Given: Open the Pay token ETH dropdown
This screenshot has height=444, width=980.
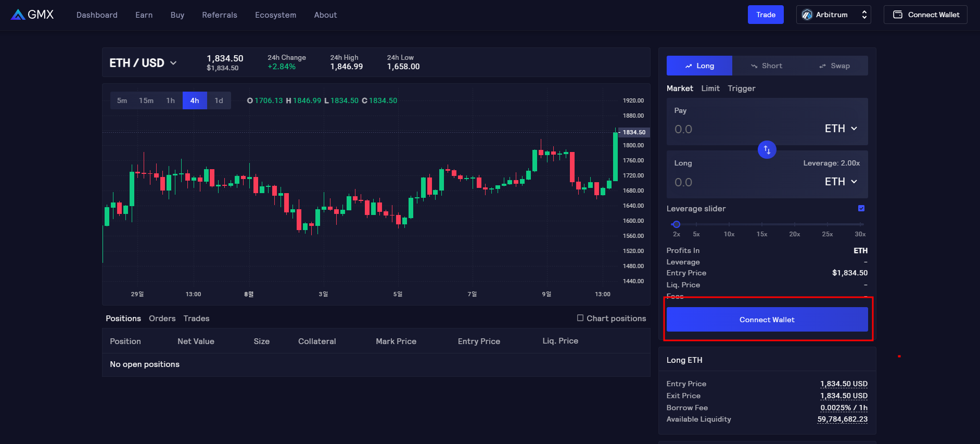Looking at the screenshot, I should coord(841,129).
